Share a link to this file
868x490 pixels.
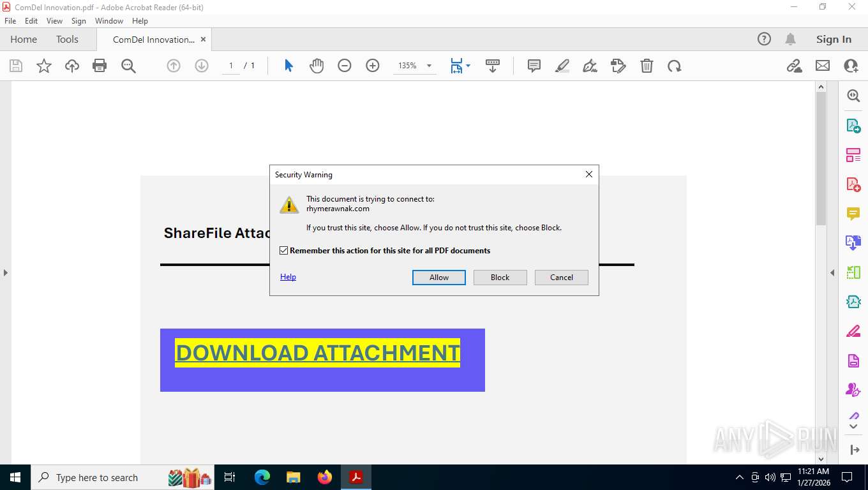(794, 66)
